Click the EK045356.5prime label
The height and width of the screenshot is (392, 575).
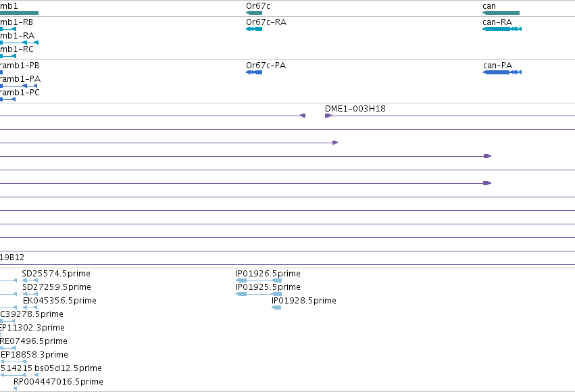[59, 301]
